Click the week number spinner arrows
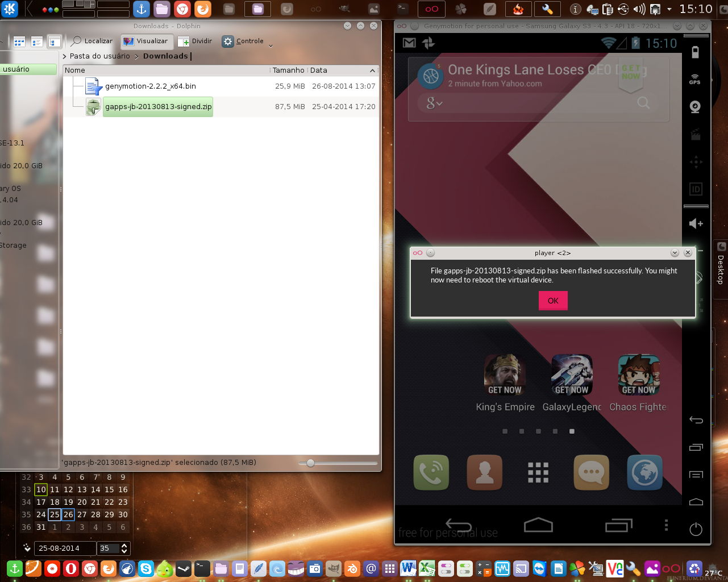 124,548
